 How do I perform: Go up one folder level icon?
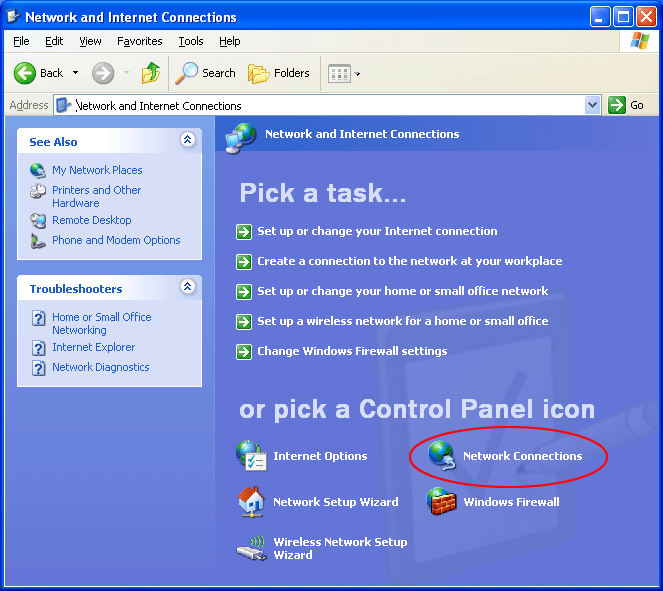tap(151, 73)
